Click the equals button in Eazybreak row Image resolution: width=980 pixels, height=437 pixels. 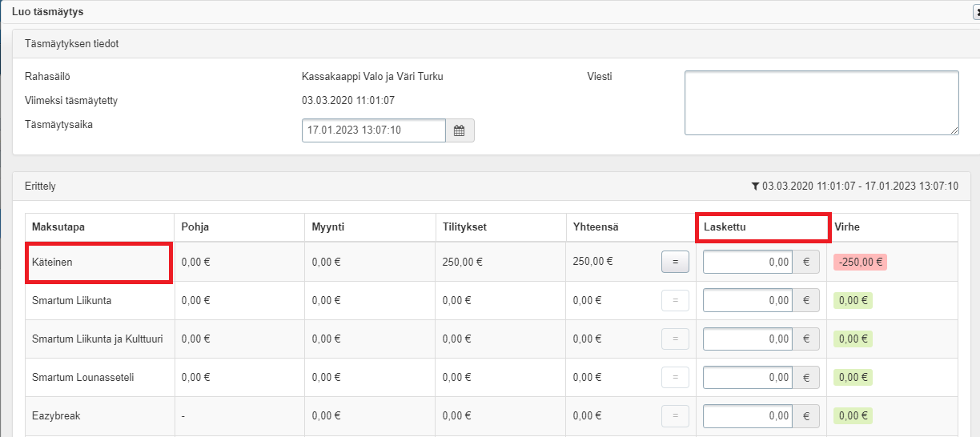pos(675,416)
